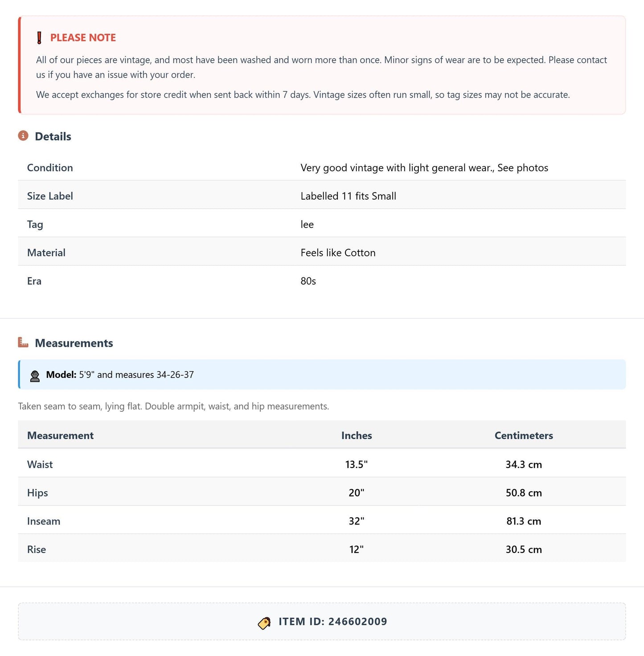Select the 80s era value
Viewport: 644px width, 656px height.
(308, 281)
